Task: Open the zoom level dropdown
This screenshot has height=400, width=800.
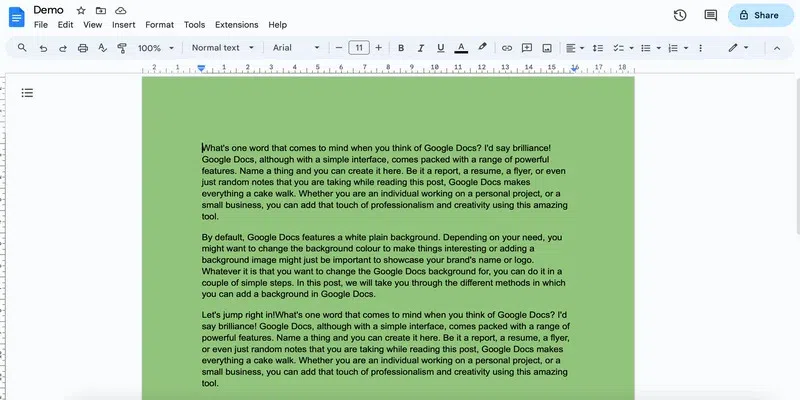Action: [156, 48]
